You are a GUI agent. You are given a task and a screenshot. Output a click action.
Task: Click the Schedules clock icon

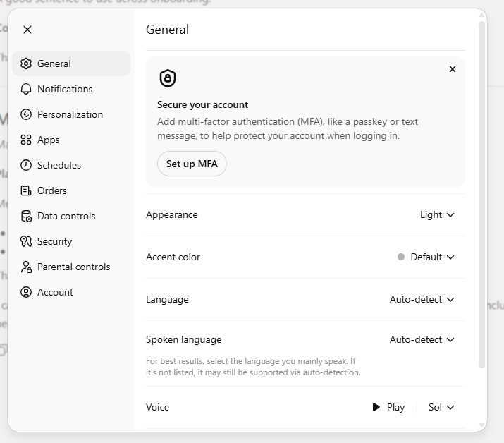[26, 165]
